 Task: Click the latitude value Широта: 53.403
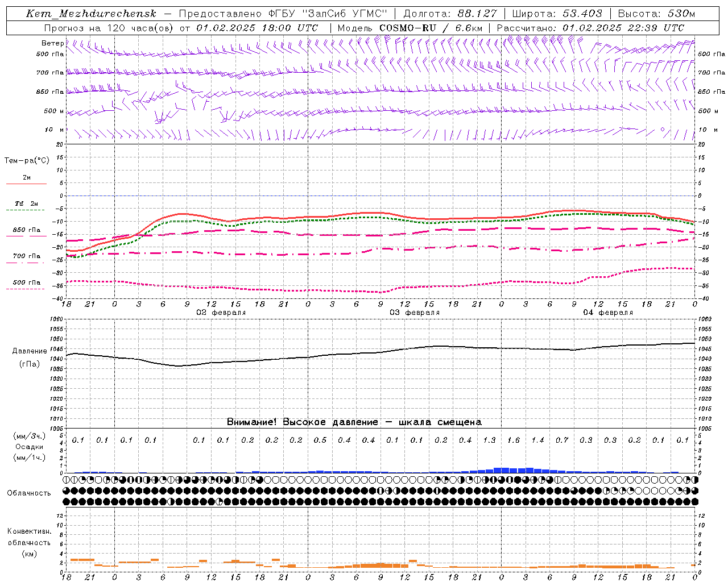coord(557,14)
